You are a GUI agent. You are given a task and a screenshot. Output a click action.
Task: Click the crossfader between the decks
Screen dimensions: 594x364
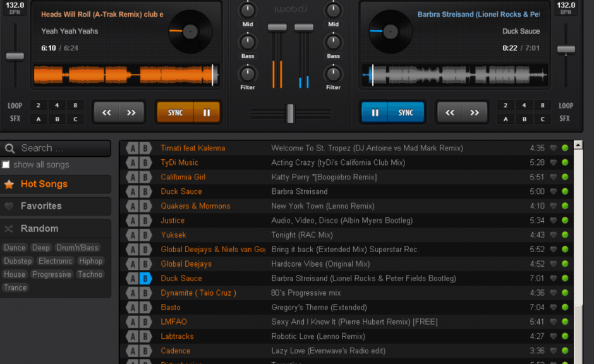point(289,114)
